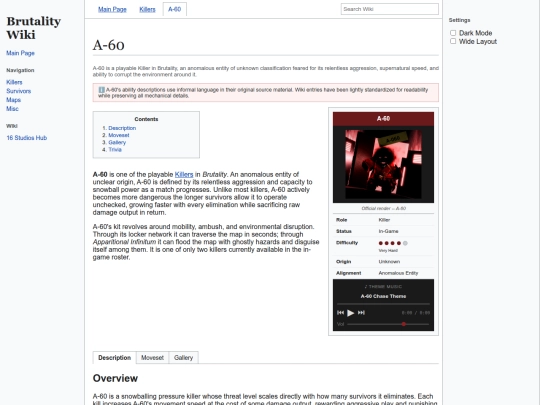The image size is (540, 405).
Task: Go to Killers in sidebar navigation
Action: [14, 82]
